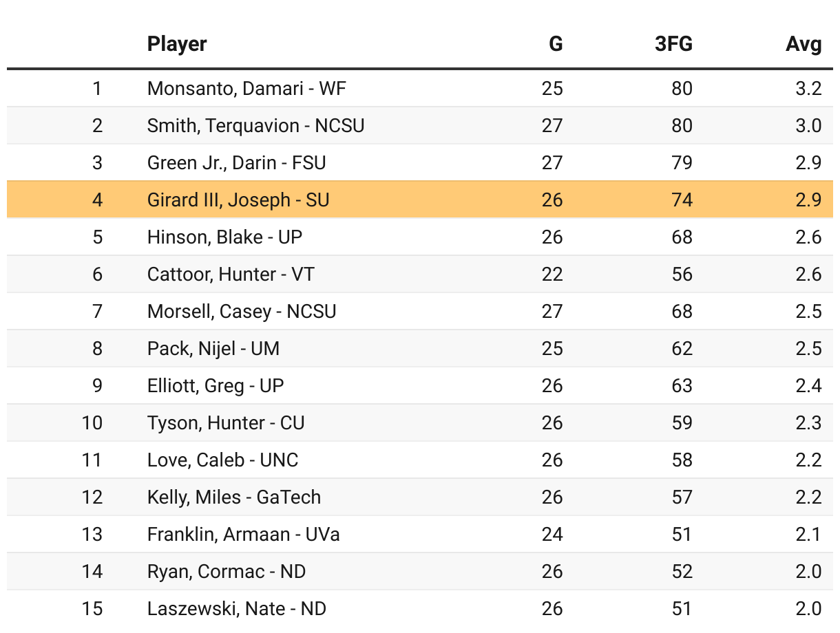Select Ryan, Cormac - ND player

click(x=227, y=572)
